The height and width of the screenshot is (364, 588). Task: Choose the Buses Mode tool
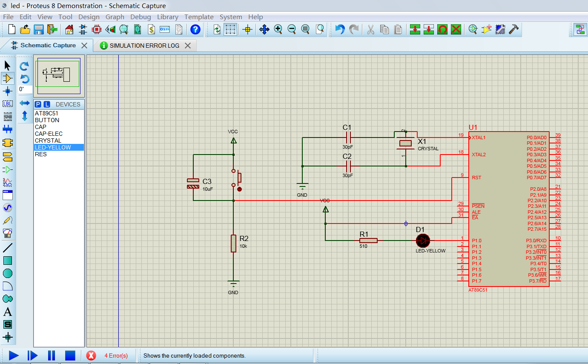[8, 129]
